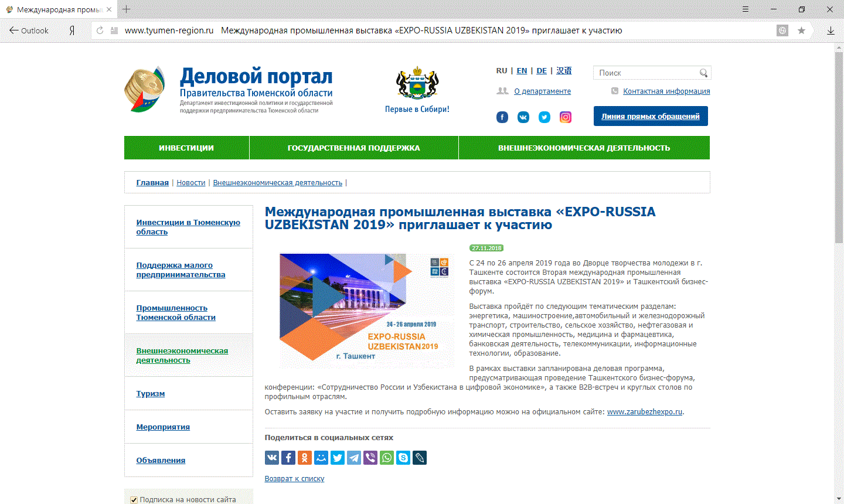
Task: Click the EXPO-RUSSIA UZBEKISTAN 2019 banner image
Action: 366,309
